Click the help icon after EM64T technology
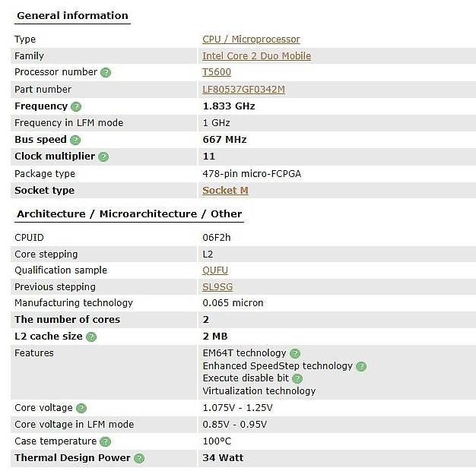 [295, 353]
